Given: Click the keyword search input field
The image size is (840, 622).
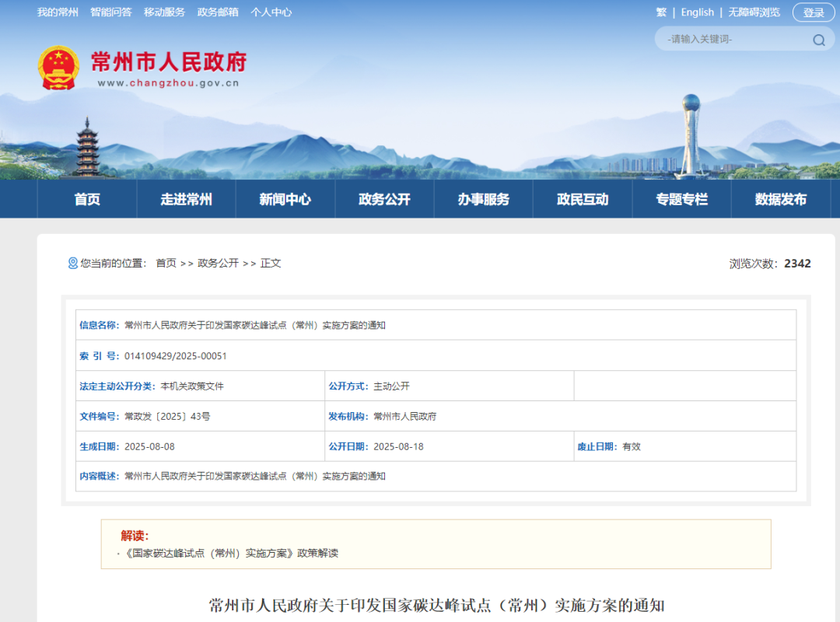Looking at the screenshot, I should [737, 39].
